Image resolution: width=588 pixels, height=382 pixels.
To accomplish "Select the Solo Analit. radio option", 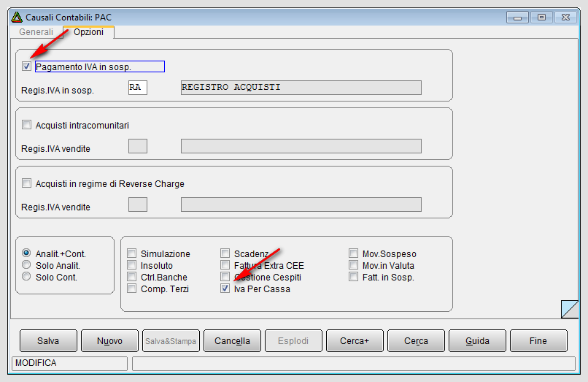I will (26, 265).
